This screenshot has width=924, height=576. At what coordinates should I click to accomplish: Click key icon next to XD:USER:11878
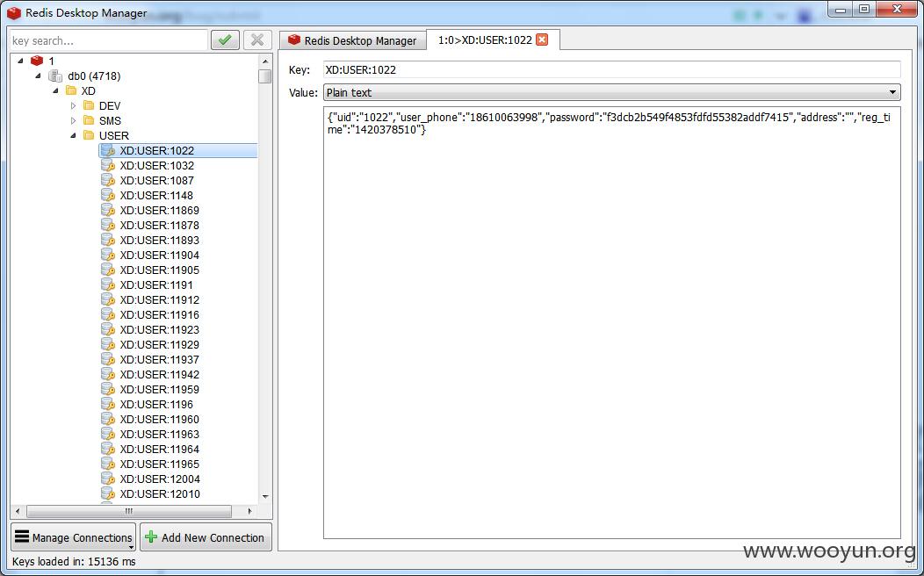(x=108, y=225)
